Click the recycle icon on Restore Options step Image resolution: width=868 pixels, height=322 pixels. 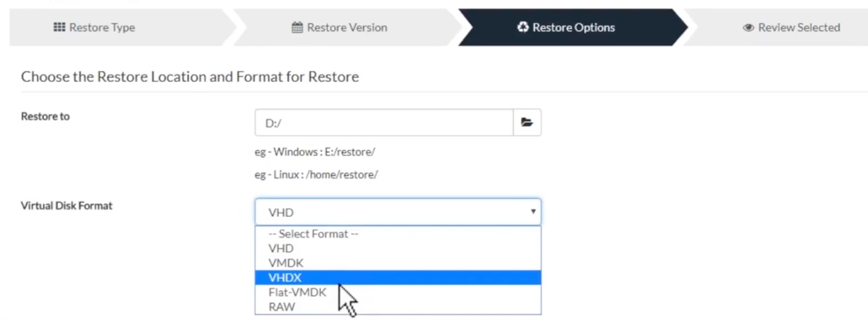[522, 28]
